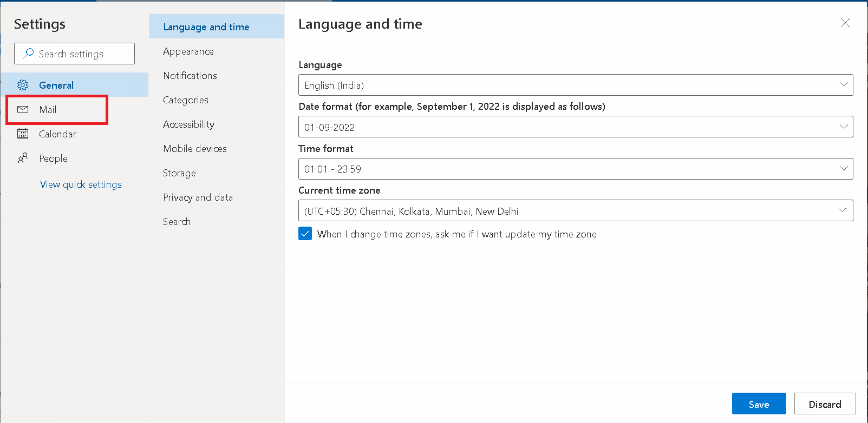Click the Current time zone label
Screen dimensions: 868x423
[x=340, y=190]
